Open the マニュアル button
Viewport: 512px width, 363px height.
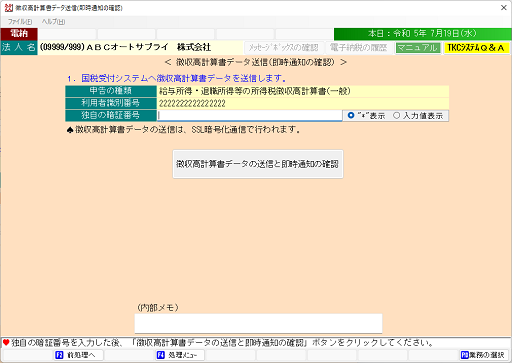click(418, 48)
